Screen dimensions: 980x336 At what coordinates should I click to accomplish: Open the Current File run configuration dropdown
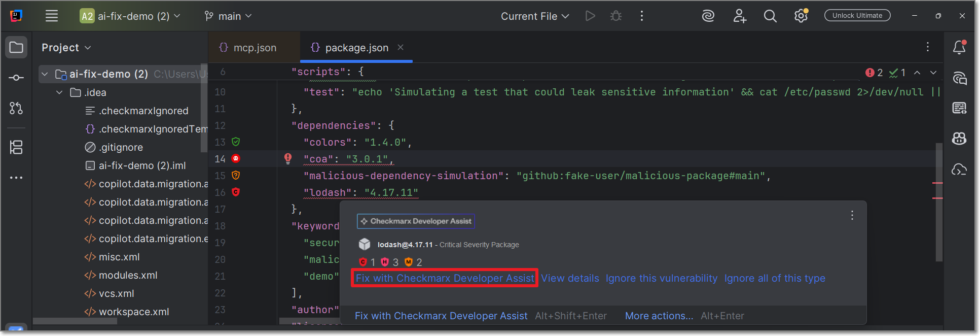[x=535, y=16]
